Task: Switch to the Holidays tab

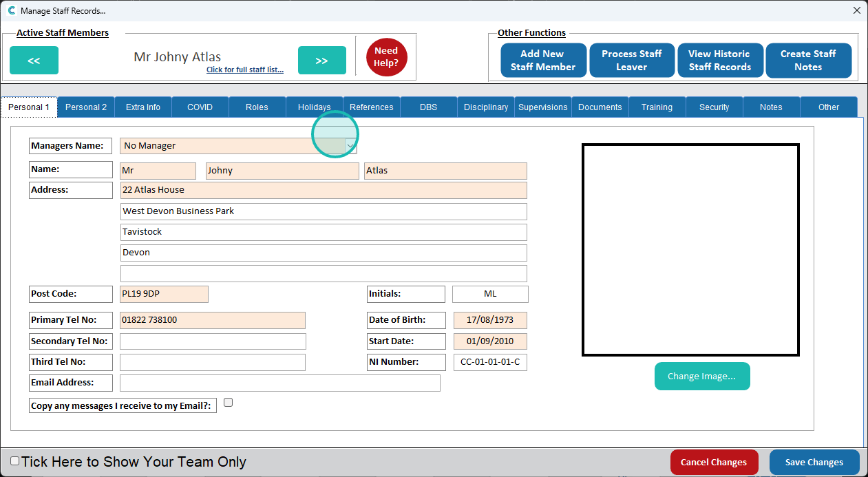Action: pos(315,107)
